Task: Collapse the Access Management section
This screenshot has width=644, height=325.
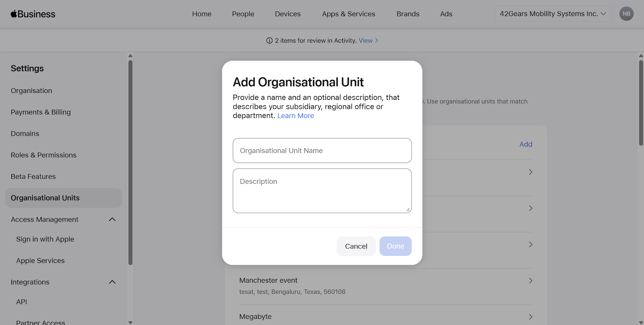Action: (112, 219)
